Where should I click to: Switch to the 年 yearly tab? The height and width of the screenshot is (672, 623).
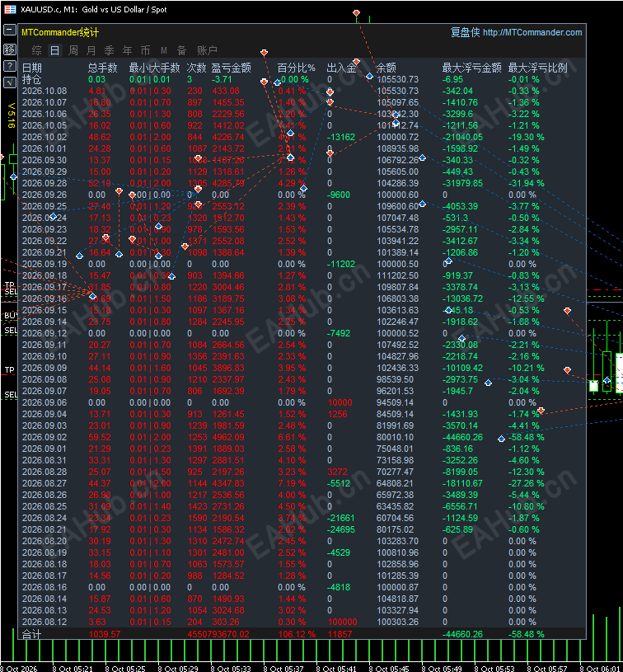[x=127, y=50]
